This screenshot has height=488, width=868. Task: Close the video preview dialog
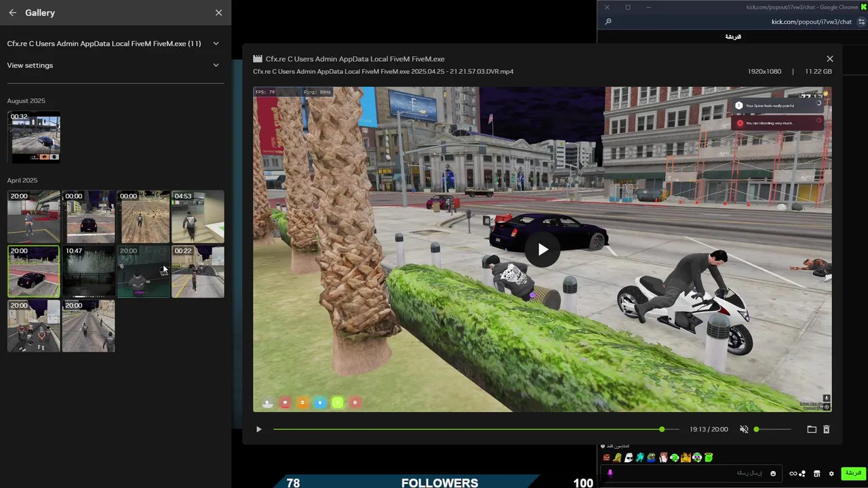click(829, 59)
